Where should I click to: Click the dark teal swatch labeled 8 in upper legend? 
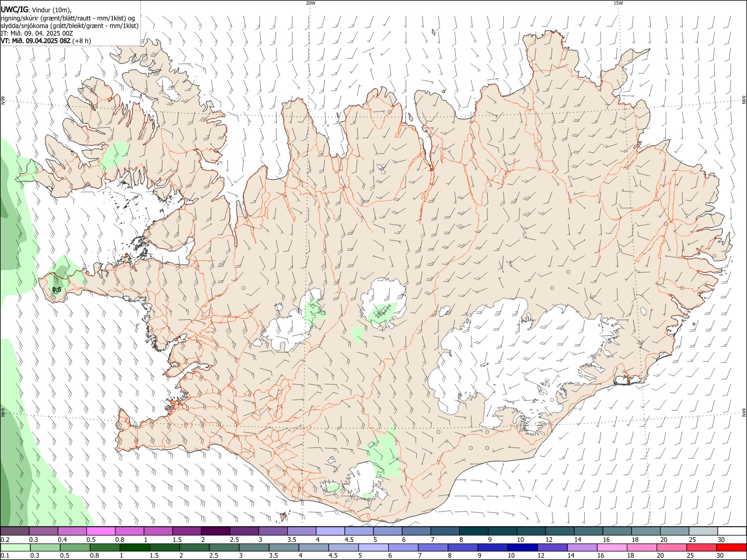473,531
